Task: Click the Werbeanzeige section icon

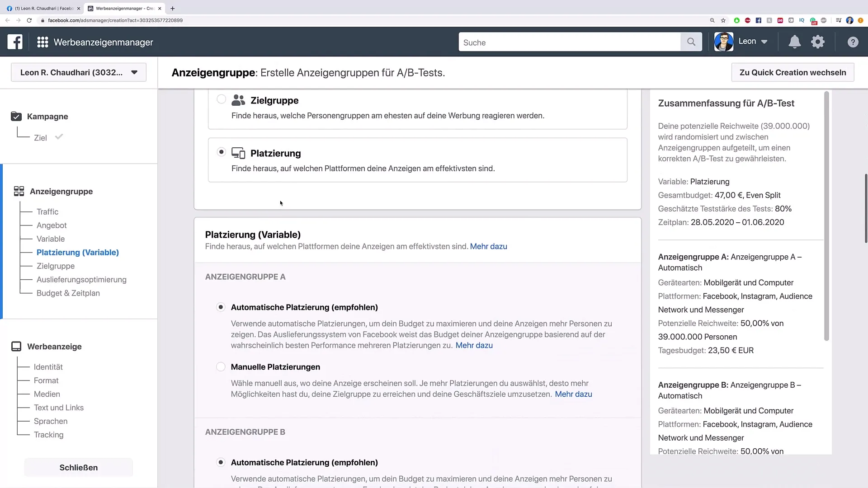Action: (17, 346)
